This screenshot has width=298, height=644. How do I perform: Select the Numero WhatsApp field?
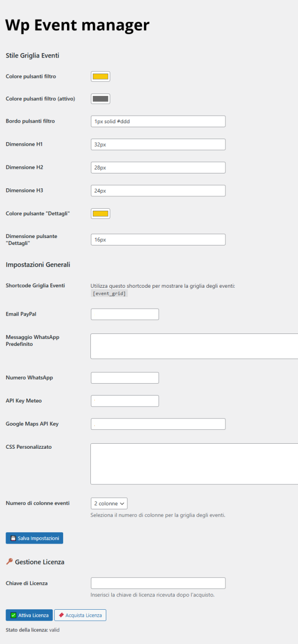[125, 378]
